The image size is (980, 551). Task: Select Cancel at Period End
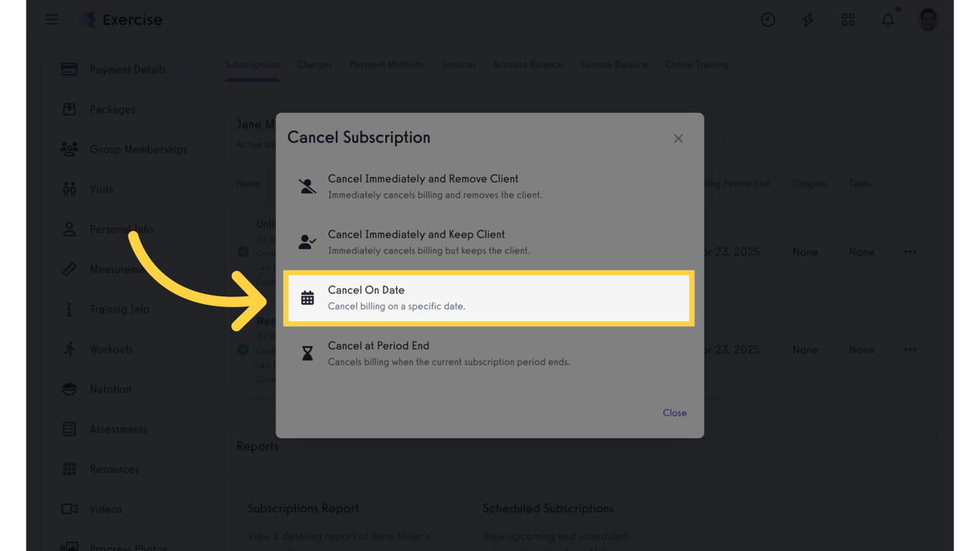click(x=488, y=354)
